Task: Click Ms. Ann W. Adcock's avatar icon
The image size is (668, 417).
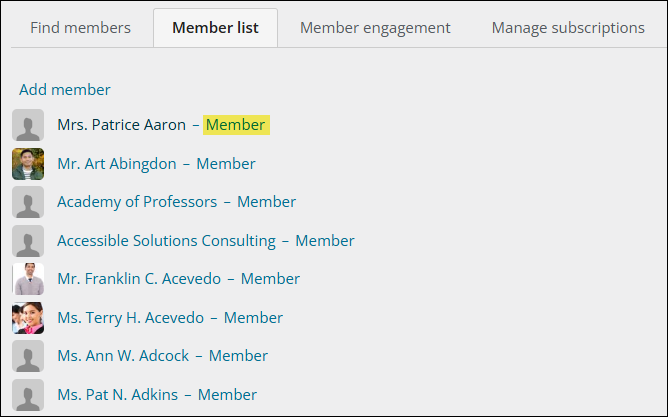Action: [x=28, y=356]
